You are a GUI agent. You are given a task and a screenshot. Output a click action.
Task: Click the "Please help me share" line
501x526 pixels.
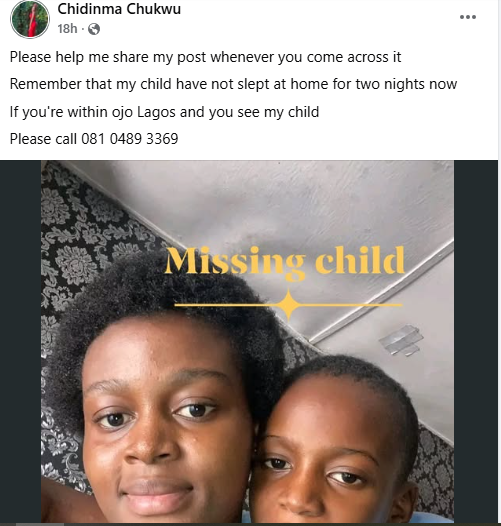coord(205,57)
